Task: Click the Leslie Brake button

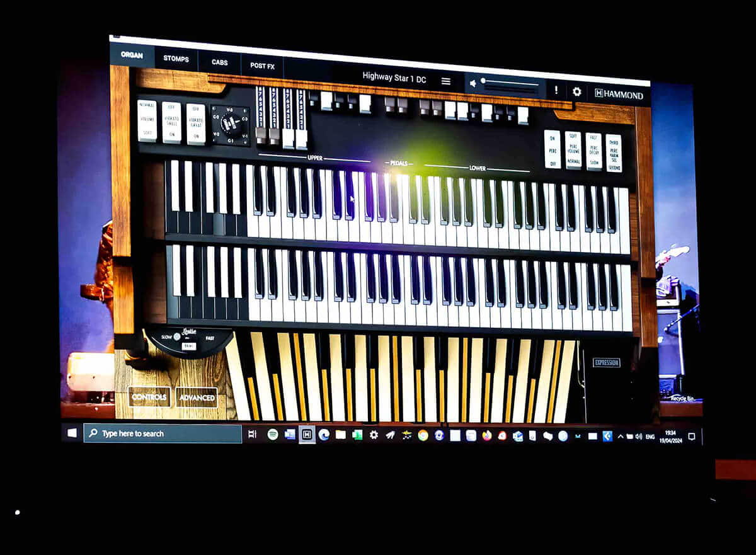Action: tap(188, 346)
